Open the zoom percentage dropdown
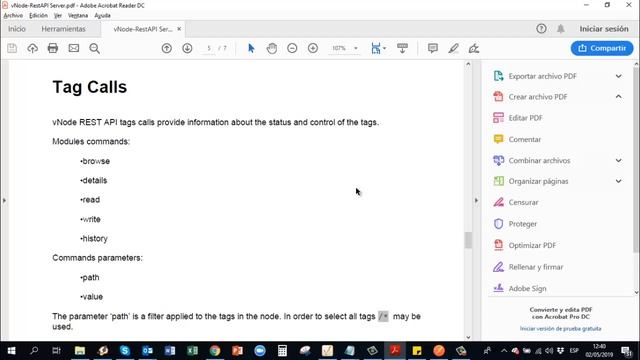 point(356,48)
